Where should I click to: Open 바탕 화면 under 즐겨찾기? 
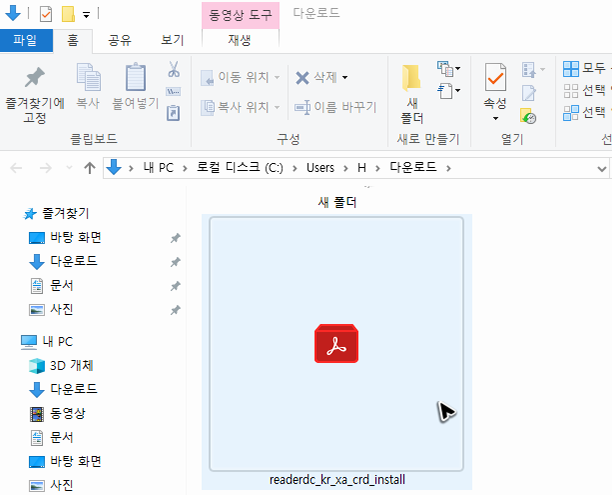(x=66, y=238)
